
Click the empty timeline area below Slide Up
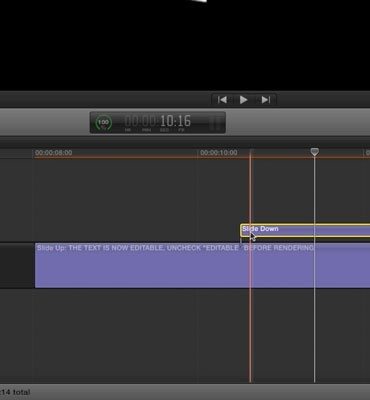tap(200, 335)
